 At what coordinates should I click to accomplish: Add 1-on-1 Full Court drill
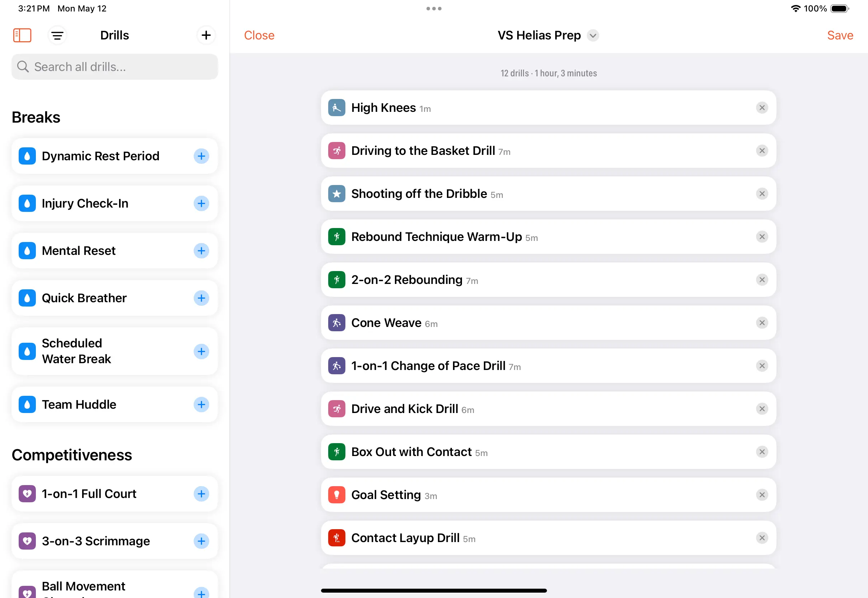pos(201,494)
